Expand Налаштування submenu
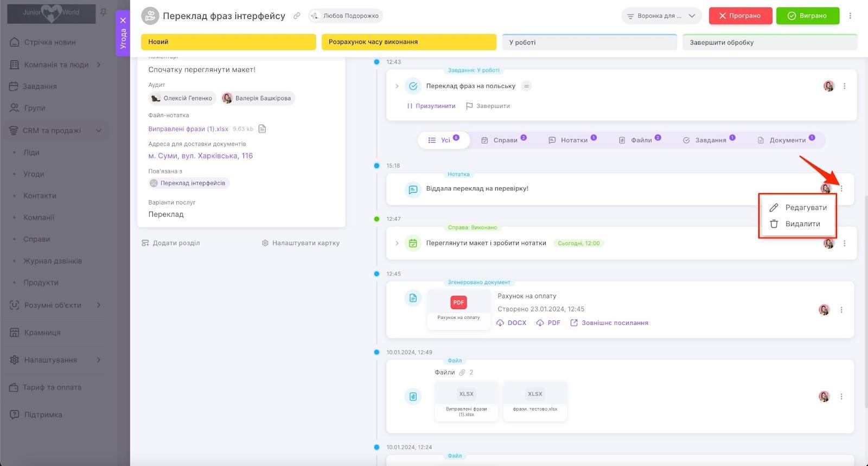Viewport: 868px width, 466px height. (99, 360)
